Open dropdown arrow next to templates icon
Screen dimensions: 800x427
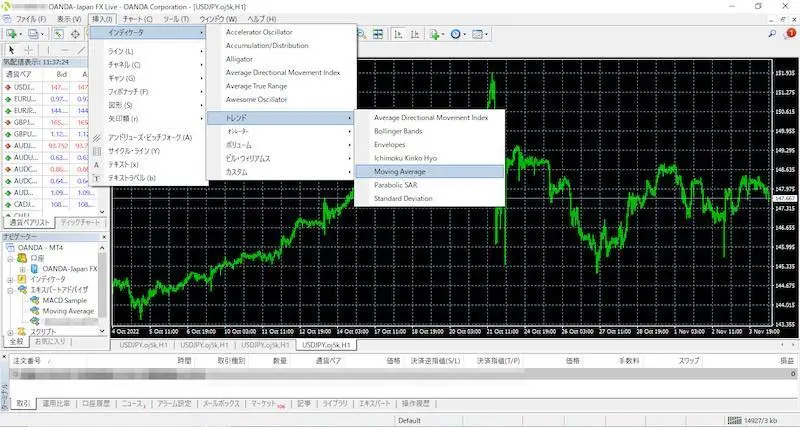[x=486, y=35]
